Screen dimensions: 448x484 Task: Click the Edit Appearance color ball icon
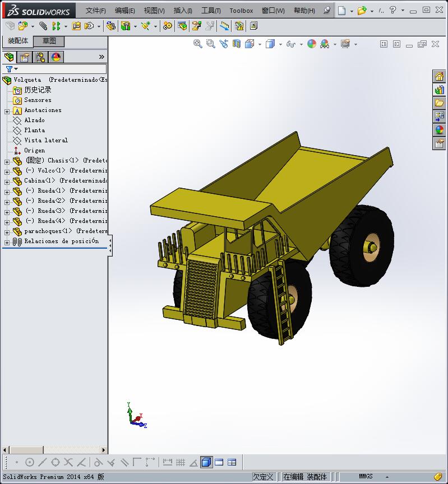pyautogui.click(x=312, y=44)
